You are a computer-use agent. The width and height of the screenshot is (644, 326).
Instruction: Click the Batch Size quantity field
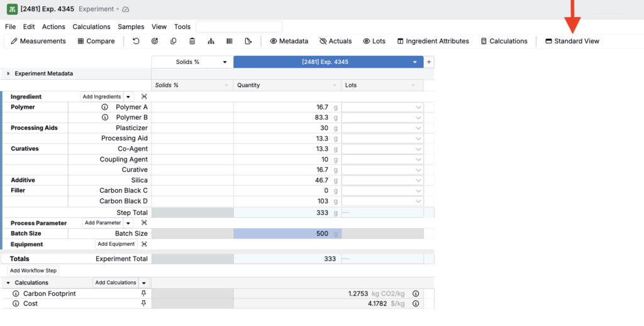click(x=287, y=234)
